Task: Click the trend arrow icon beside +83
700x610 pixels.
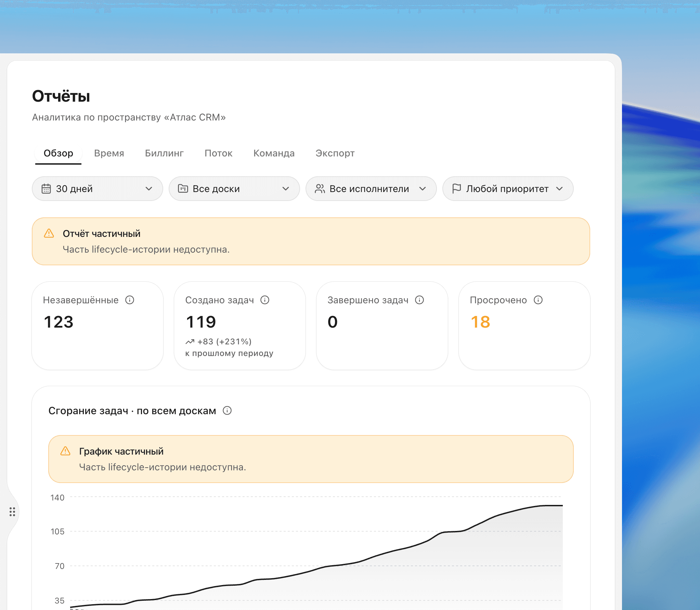Action: point(190,342)
